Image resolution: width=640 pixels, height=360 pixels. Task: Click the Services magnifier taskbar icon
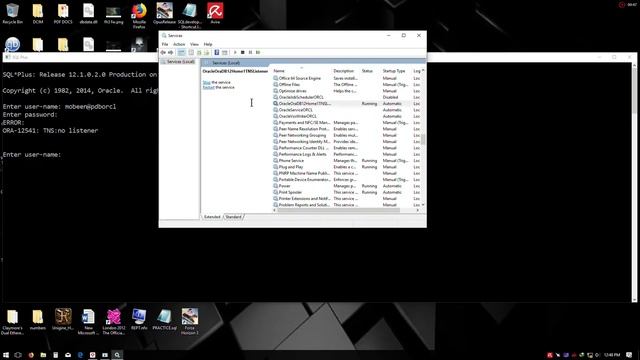117,355
